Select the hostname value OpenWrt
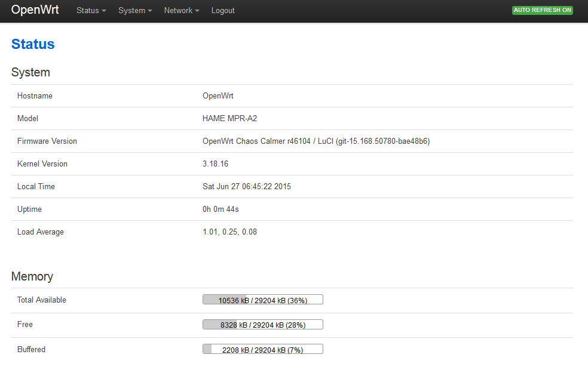Screen dimensions: 588x376 (218, 96)
